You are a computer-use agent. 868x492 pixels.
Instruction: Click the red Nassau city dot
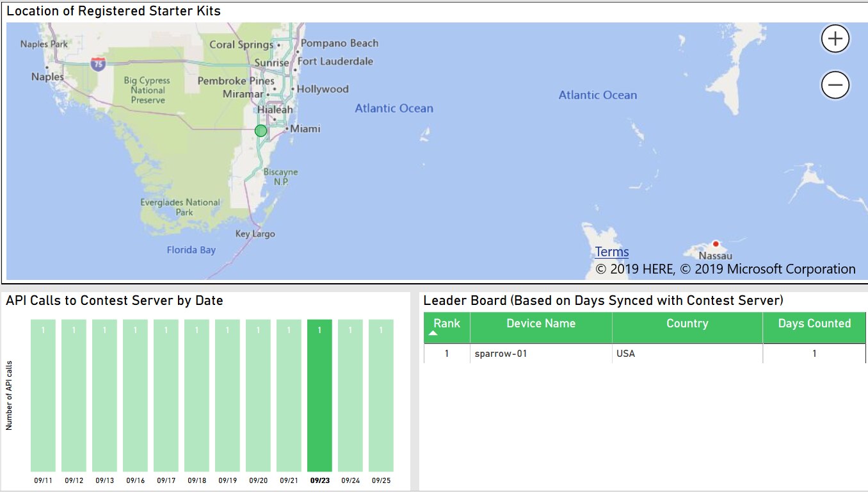pyautogui.click(x=716, y=243)
